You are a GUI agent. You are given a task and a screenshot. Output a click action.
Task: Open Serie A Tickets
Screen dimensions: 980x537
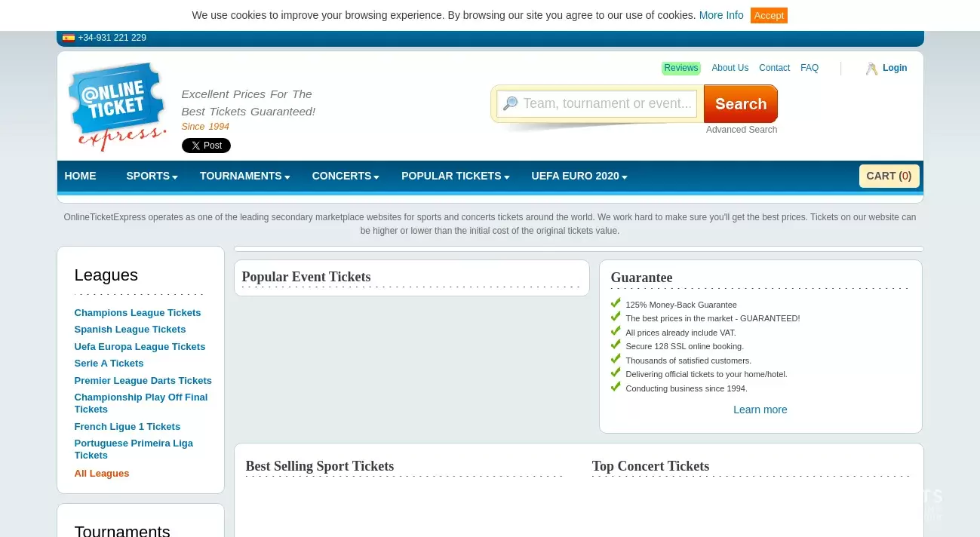point(109,364)
